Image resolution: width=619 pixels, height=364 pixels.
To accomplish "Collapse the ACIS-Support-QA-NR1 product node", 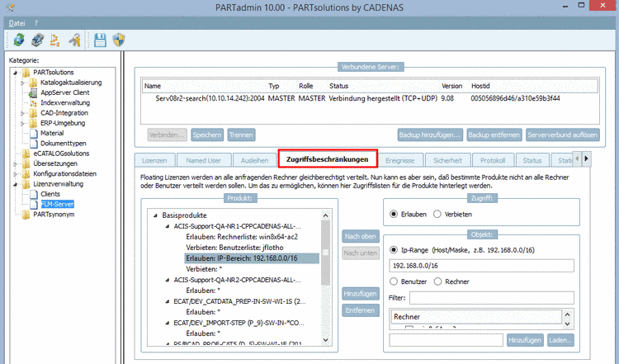I will point(167,227).
